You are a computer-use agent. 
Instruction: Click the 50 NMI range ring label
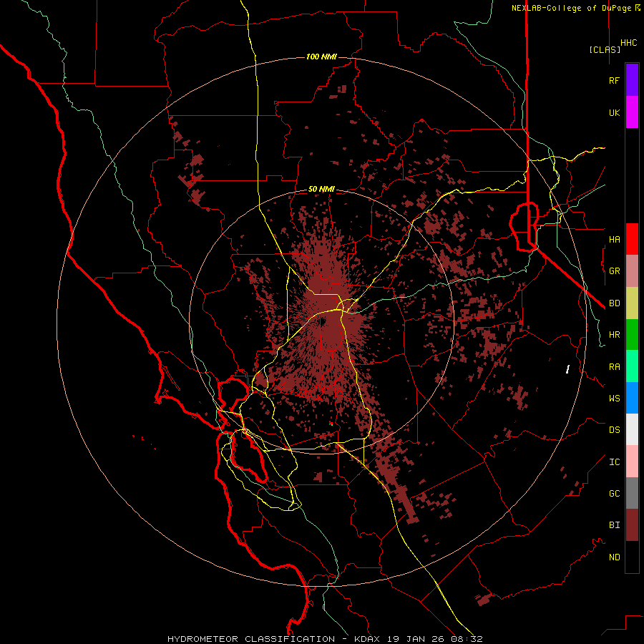tap(321, 190)
